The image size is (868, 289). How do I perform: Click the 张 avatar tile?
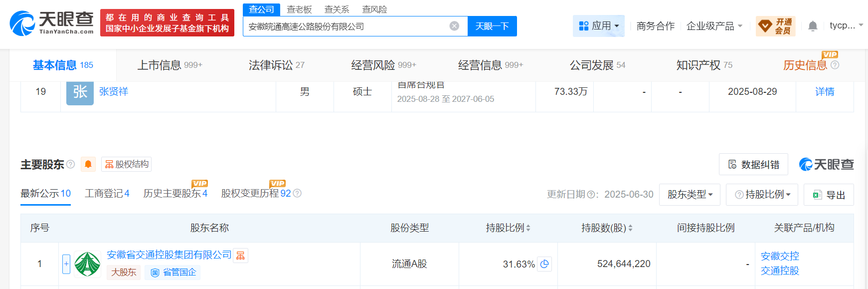(80, 93)
